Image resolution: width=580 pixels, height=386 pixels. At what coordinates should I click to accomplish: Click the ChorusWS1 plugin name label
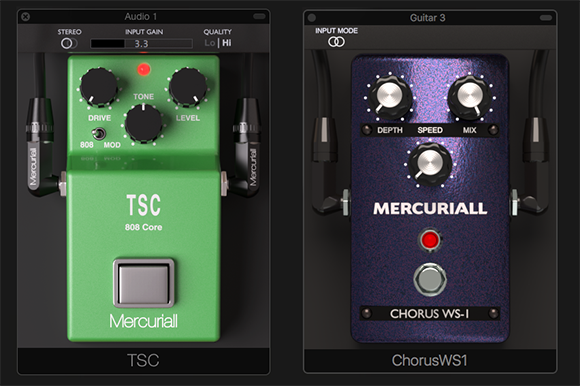(x=429, y=360)
